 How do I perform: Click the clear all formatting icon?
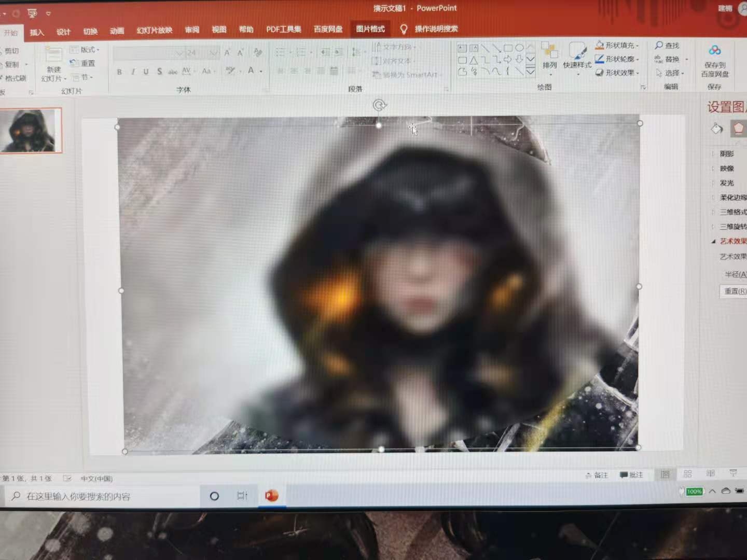[258, 53]
